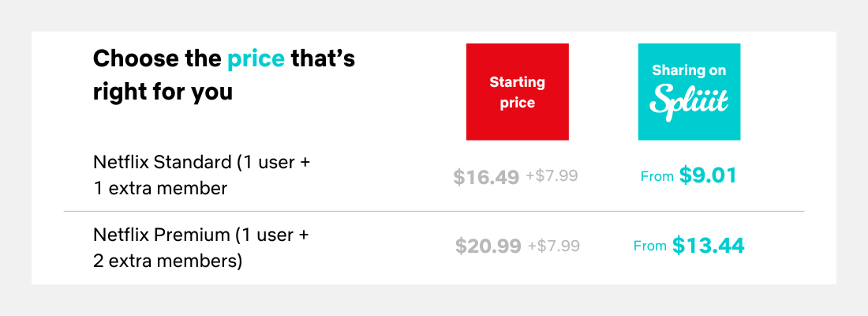Click the '2 extra members)' text line
Image resolution: width=868 pixels, height=316 pixels.
point(168,261)
